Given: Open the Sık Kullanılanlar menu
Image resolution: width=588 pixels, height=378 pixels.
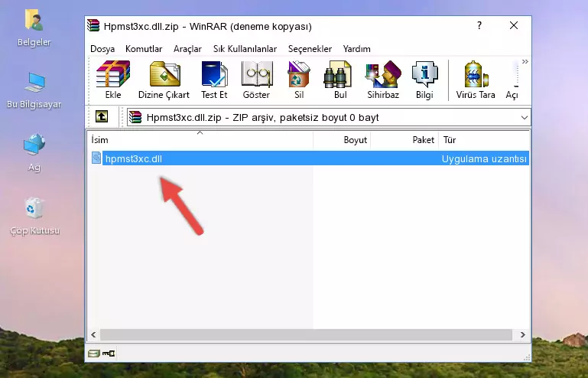Looking at the screenshot, I should click(x=245, y=49).
